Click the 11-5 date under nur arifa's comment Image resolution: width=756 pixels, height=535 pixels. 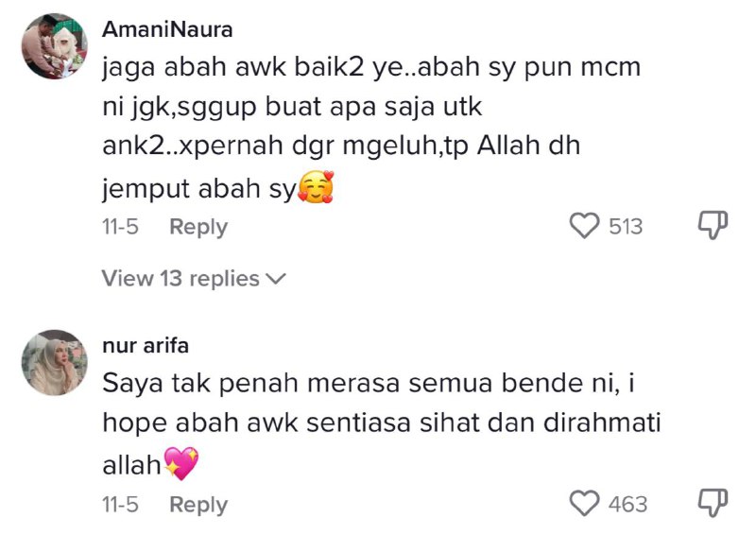click(x=120, y=504)
